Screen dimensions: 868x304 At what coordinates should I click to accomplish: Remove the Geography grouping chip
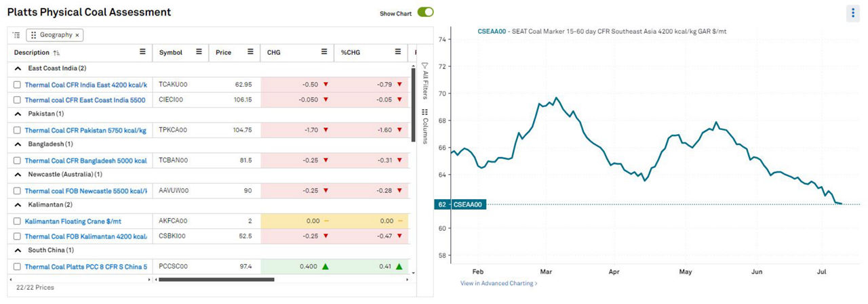[x=77, y=35]
